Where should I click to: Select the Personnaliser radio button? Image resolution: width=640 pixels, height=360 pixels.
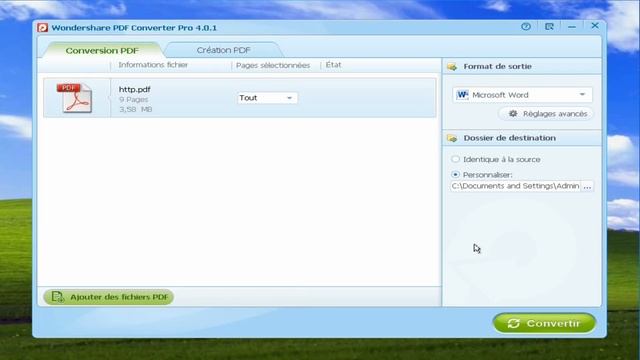coord(456,174)
